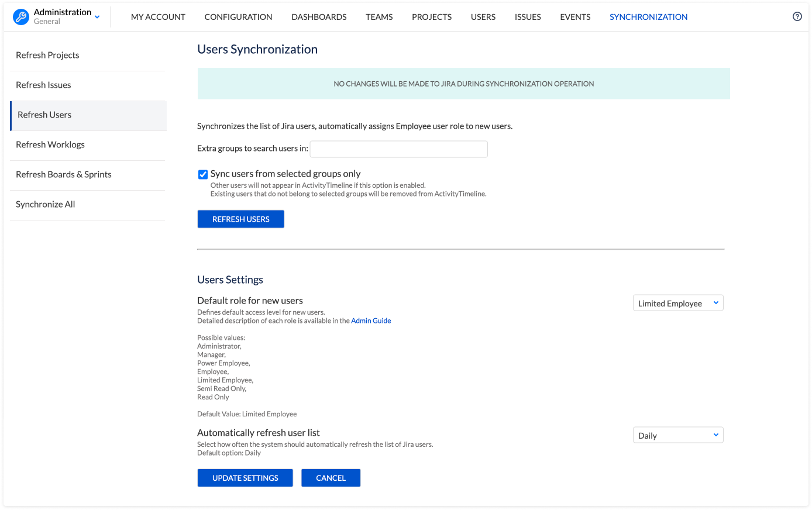Open the help question mark icon
The image size is (812, 510).
pyautogui.click(x=797, y=16)
